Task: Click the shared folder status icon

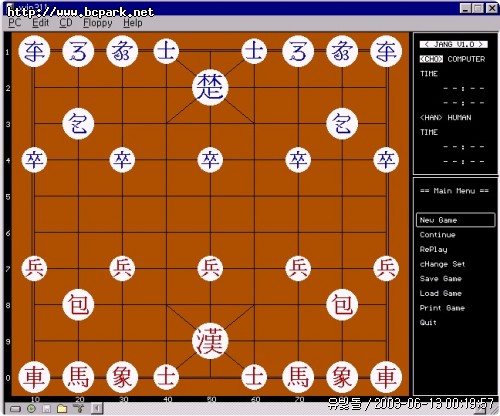Action: (62, 408)
